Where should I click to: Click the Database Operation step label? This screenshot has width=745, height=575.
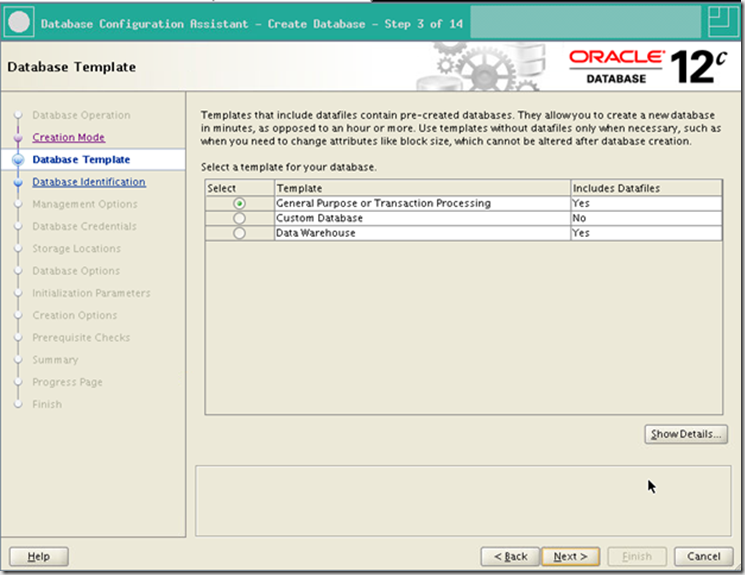pos(81,115)
